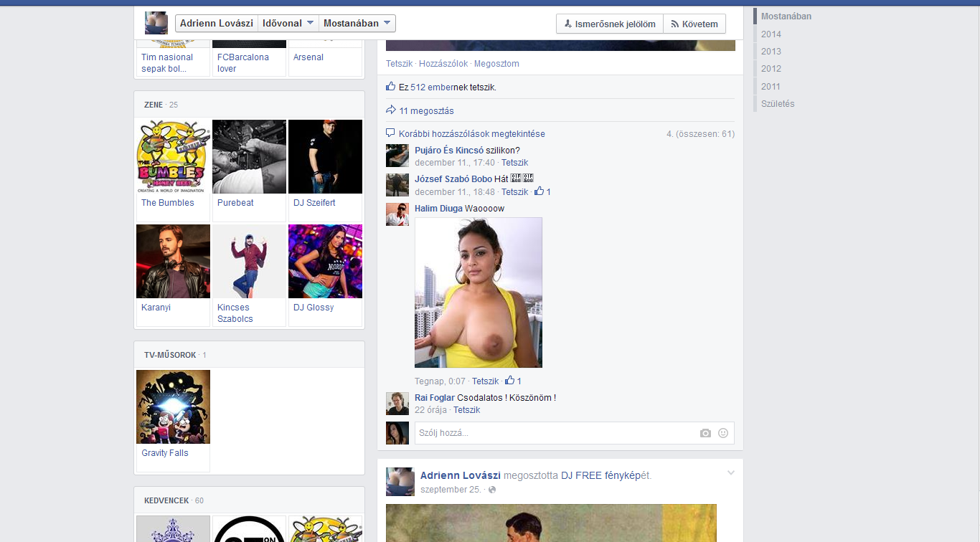Click the camera icon in comment box
Screen dimensions: 980x542
[x=705, y=433]
